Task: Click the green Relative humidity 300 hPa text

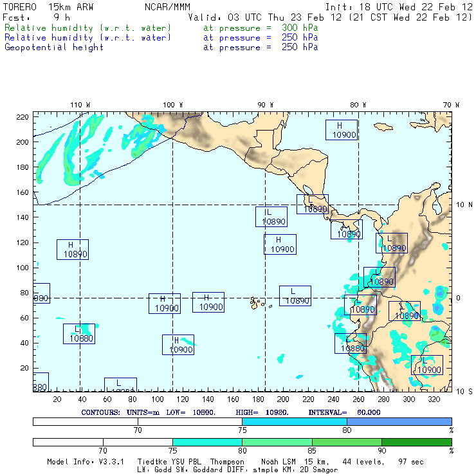Action: click(88, 28)
